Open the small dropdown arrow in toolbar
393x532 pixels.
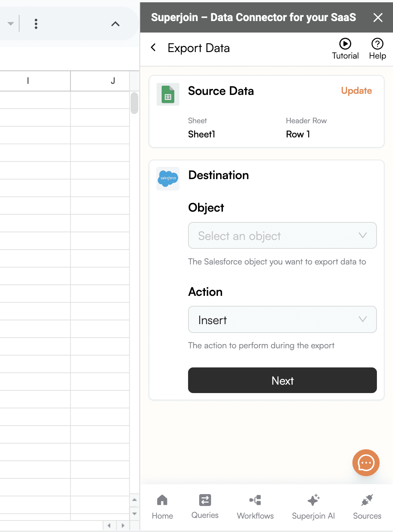pos(10,24)
